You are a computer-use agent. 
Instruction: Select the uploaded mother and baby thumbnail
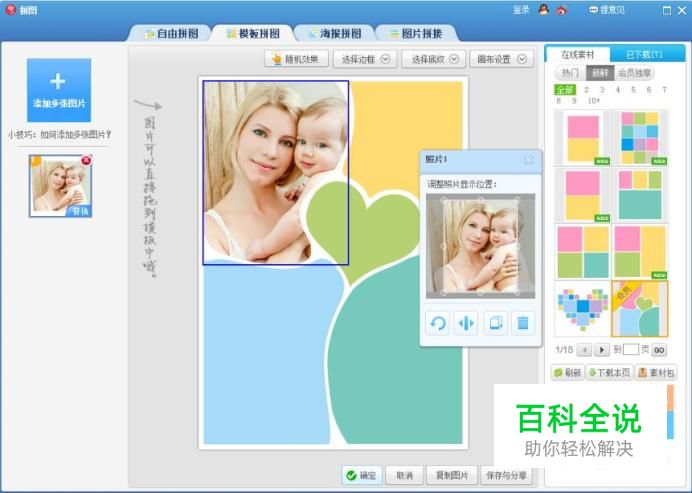point(60,186)
